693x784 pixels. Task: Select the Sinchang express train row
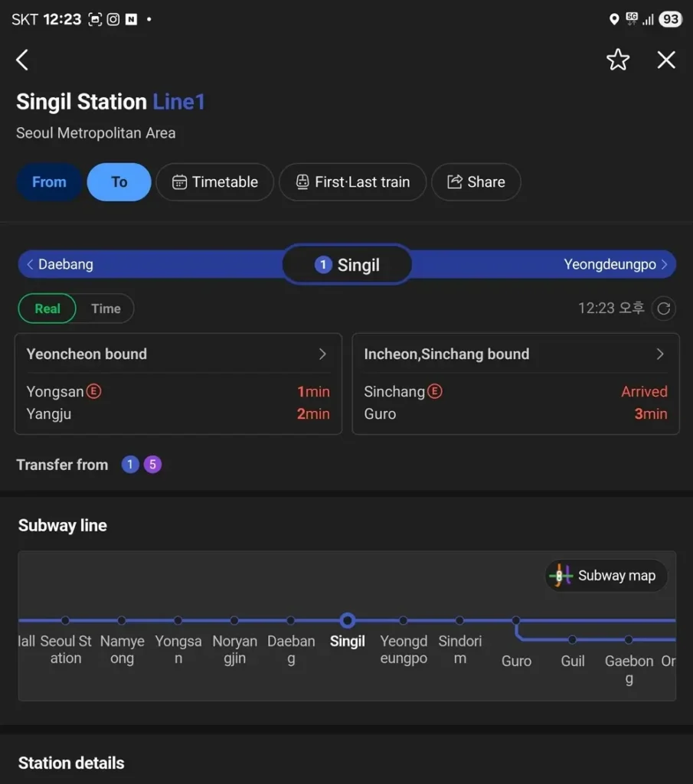(515, 391)
